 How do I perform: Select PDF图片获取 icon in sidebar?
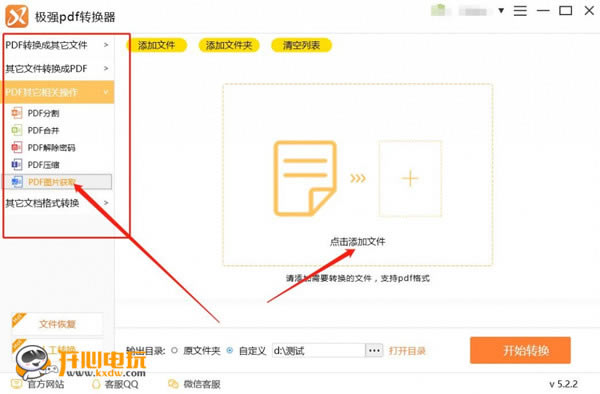click(x=16, y=182)
